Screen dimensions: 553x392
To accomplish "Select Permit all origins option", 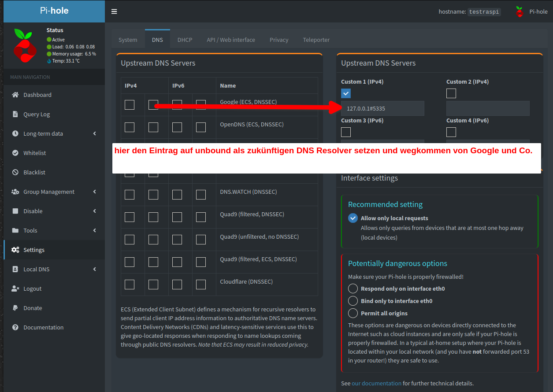I will tap(353, 313).
